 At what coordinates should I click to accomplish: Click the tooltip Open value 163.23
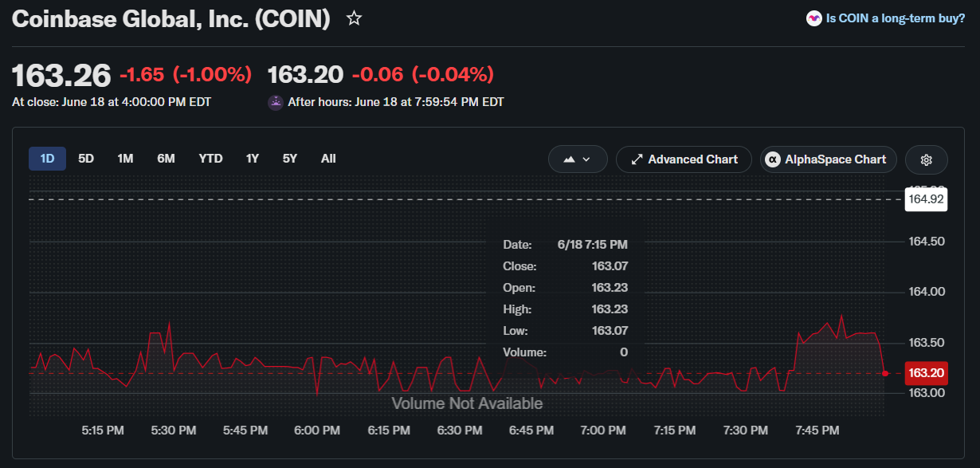pos(610,288)
